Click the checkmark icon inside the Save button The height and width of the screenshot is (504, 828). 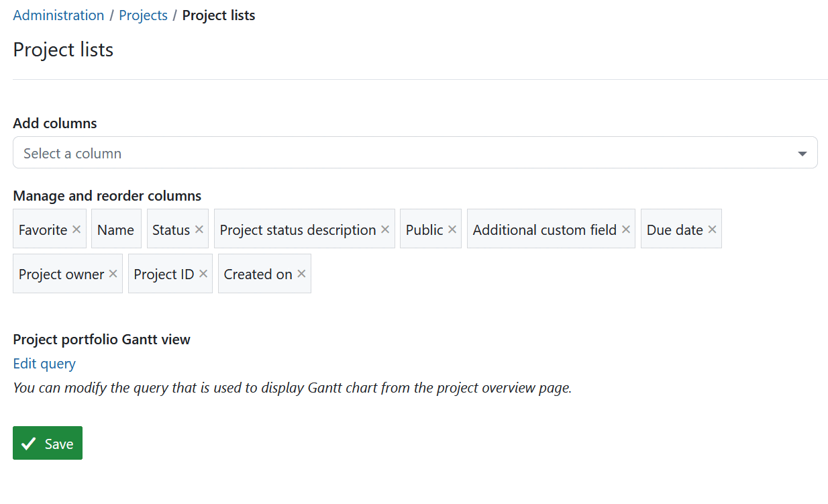point(28,443)
